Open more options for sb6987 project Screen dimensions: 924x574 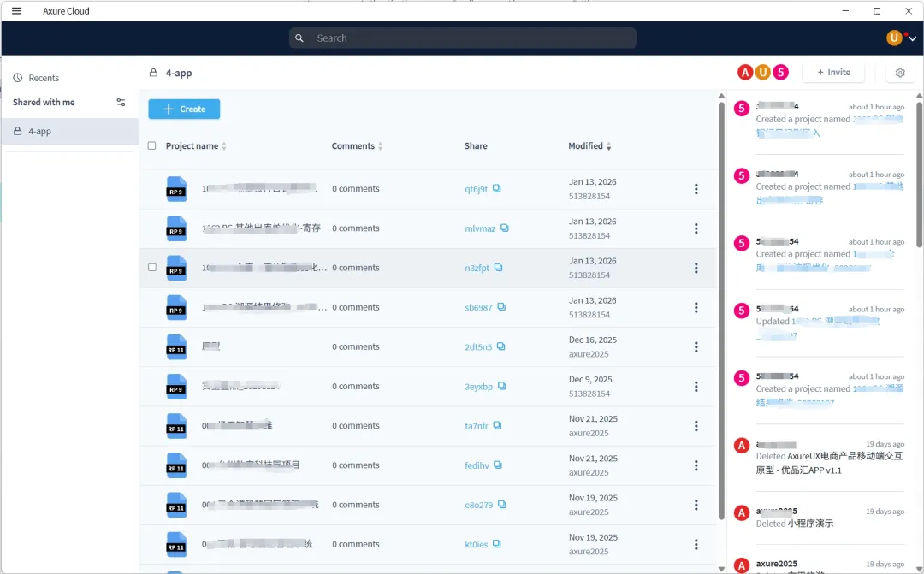tap(696, 308)
